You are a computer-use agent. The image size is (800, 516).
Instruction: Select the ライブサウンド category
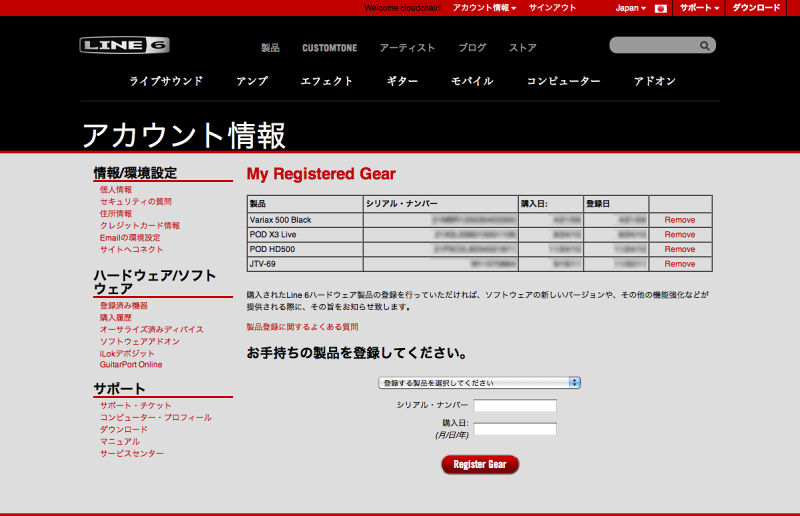click(x=166, y=81)
